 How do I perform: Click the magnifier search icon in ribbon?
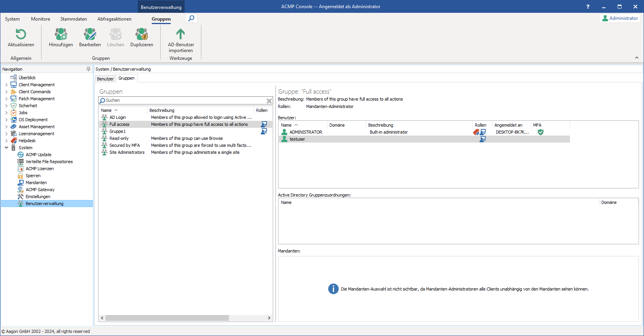191,18
